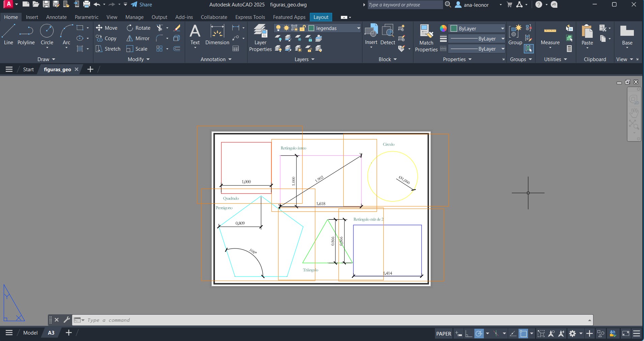The image size is (644, 341).
Task: Choose the Mirror modify tool
Action: (138, 38)
